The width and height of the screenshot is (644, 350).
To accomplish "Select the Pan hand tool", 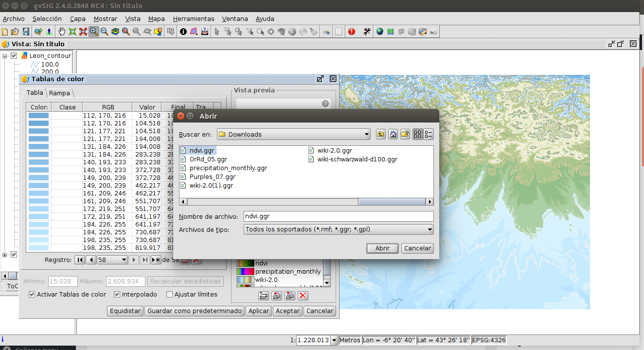I will [x=62, y=32].
